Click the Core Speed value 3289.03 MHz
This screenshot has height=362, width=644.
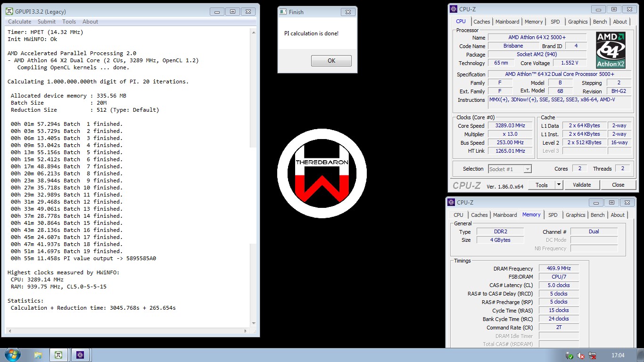point(510,126)
